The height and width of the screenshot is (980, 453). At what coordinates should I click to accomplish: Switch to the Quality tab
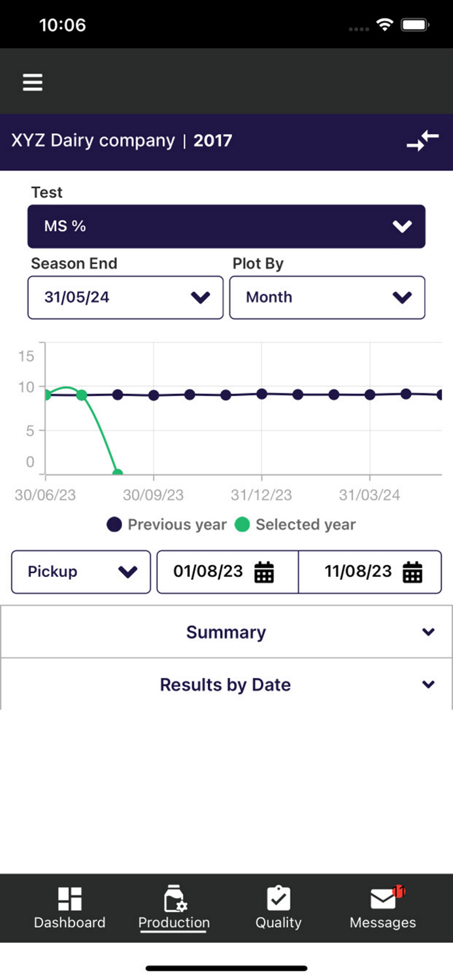coord(277,907)
